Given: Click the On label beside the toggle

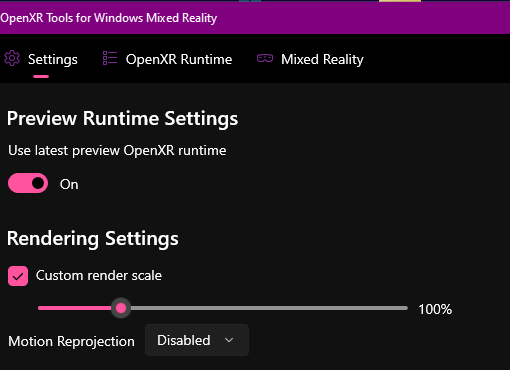Looking at the screenshot, I should (69, 184).
